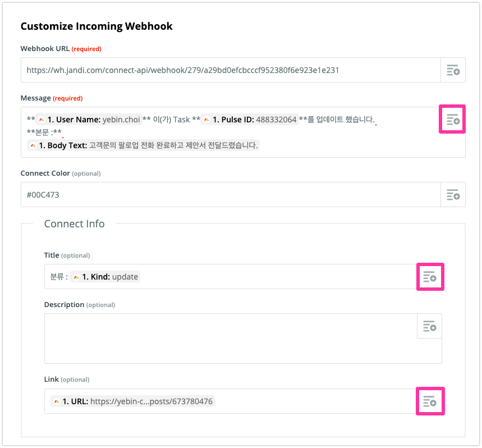Click the Link field label
The height and width of the screenshot is (448, 482).
51,380
